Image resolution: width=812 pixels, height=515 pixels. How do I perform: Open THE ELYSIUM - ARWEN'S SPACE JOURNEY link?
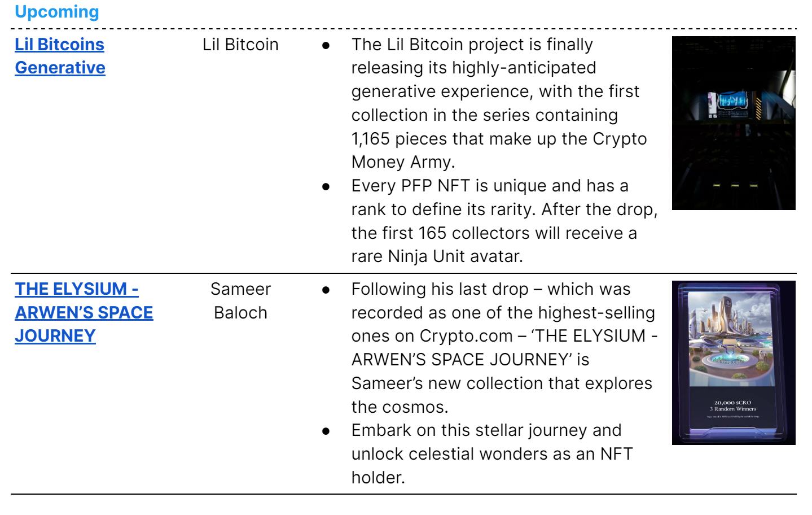pos(84,312)
